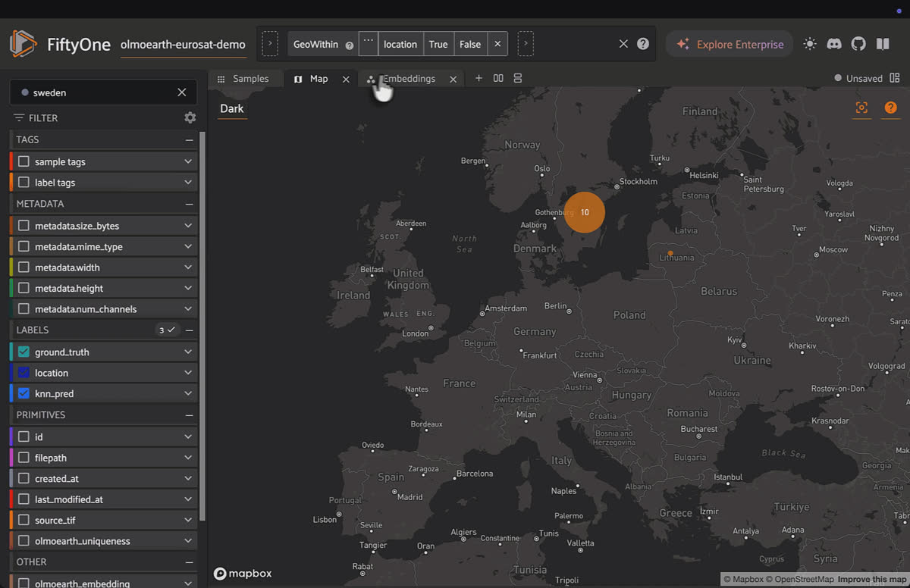Collapse the METADATA section

tap(189, 204)
